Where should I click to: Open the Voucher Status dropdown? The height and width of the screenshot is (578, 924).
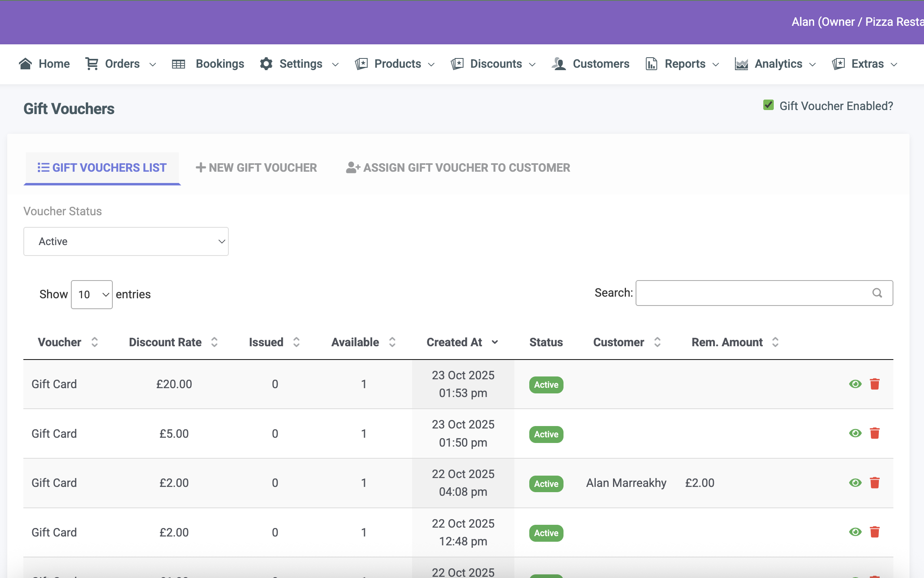click(x=126, y=241)
